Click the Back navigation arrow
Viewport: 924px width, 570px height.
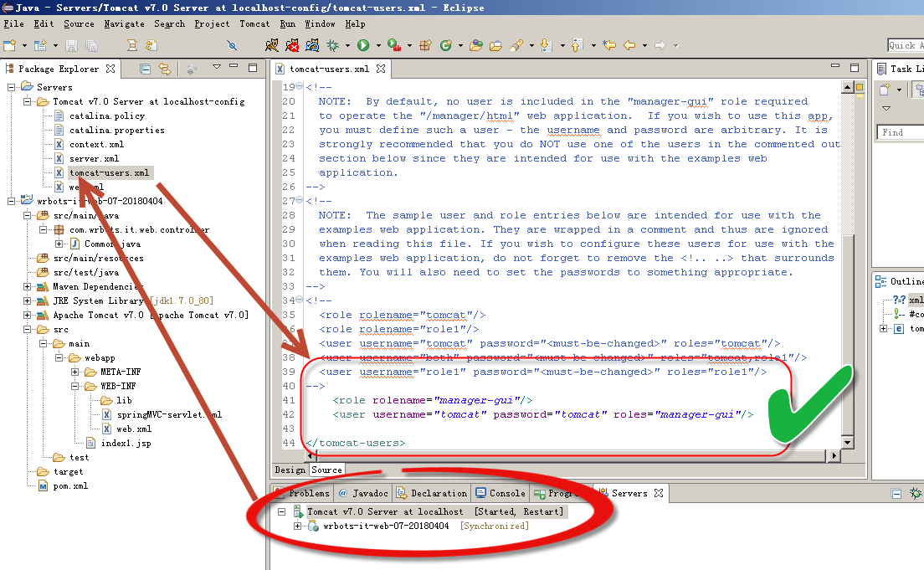click(x=629, y=45)
